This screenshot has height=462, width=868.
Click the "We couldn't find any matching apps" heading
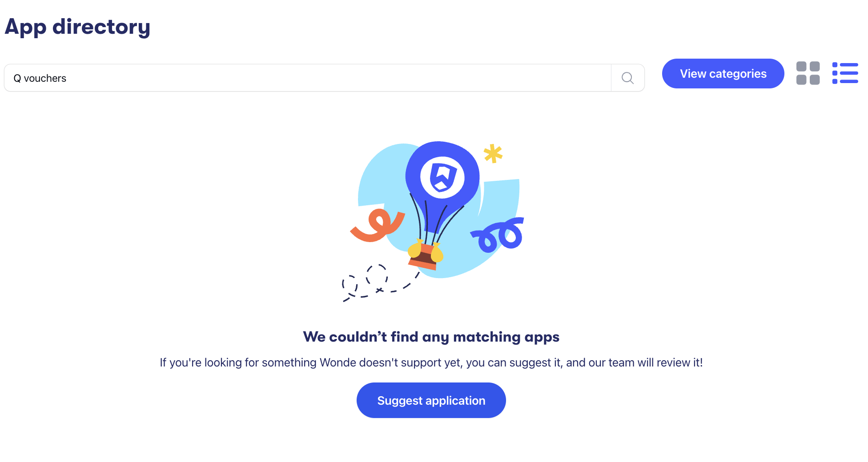(431, 337)
